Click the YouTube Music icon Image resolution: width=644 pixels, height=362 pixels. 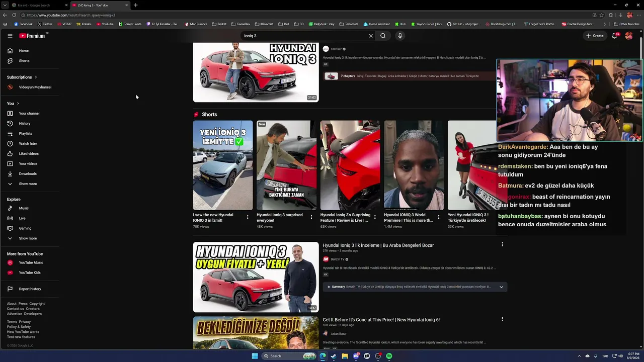click(10, 262)
